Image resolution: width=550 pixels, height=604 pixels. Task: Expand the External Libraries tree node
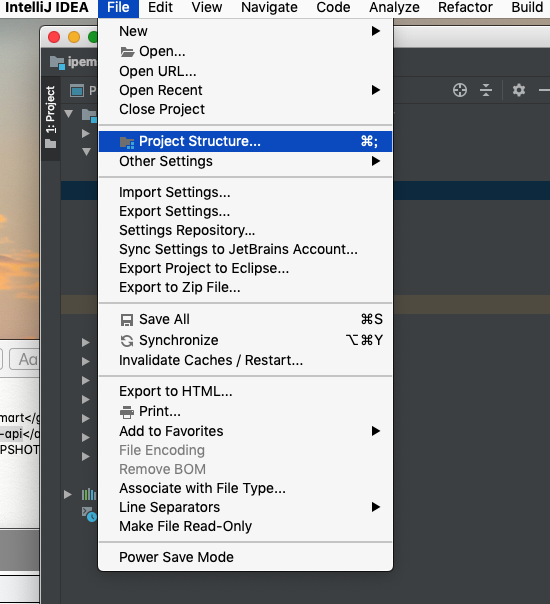point(68,494)
